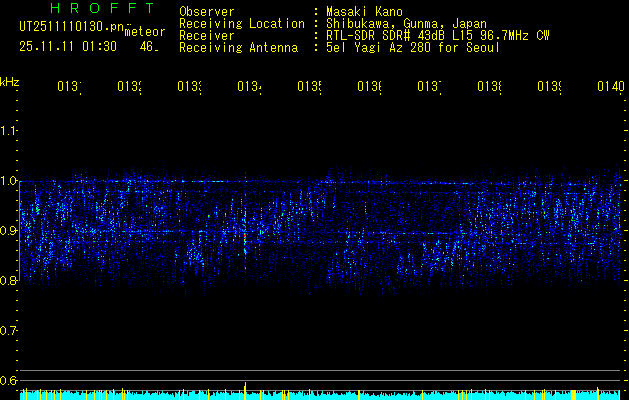
Task: Click Shibukawa, Gunma, Japan text
Action: coord(406,24)
